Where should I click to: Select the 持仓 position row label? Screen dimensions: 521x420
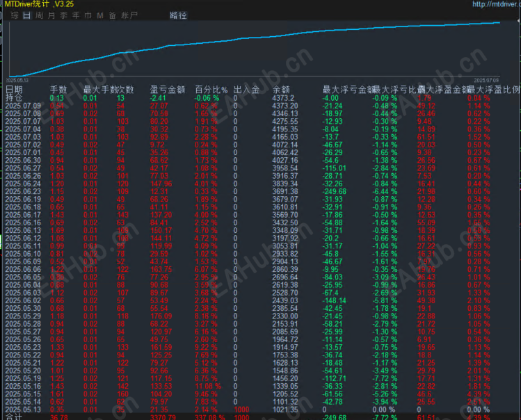(x=14, y=97)
